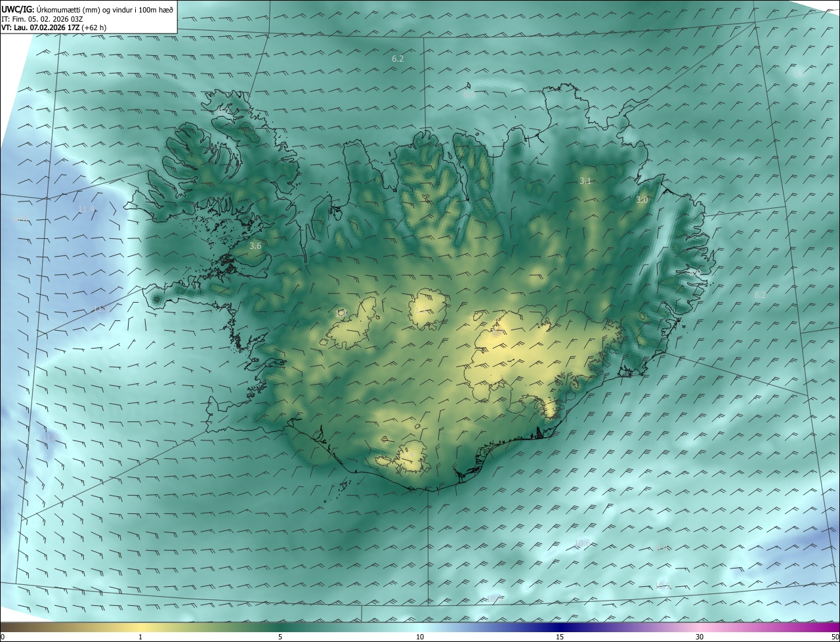Click the '50' tick label on the color scale

[835, 637]
